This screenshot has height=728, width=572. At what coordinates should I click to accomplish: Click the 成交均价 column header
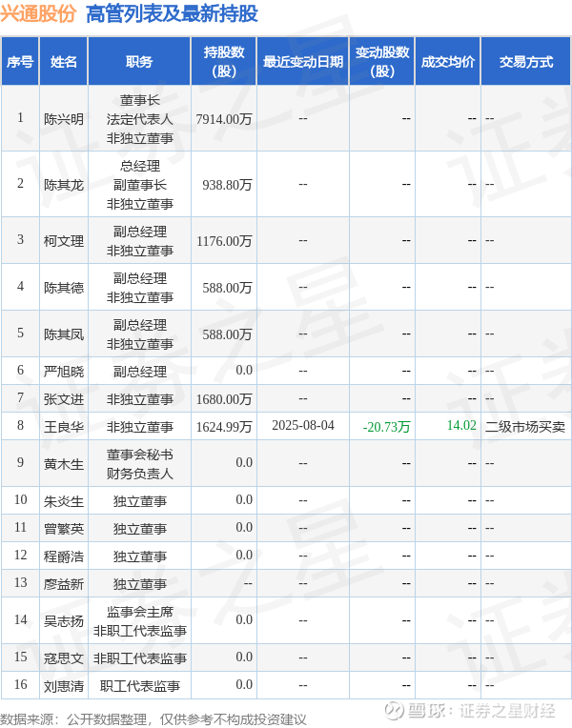coord(448,61)
